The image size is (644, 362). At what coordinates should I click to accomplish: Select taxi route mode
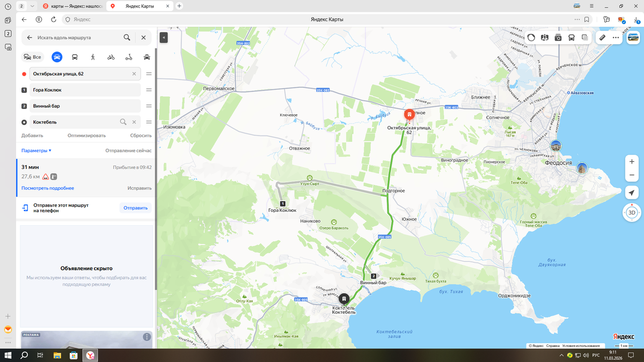click(147, 57)
